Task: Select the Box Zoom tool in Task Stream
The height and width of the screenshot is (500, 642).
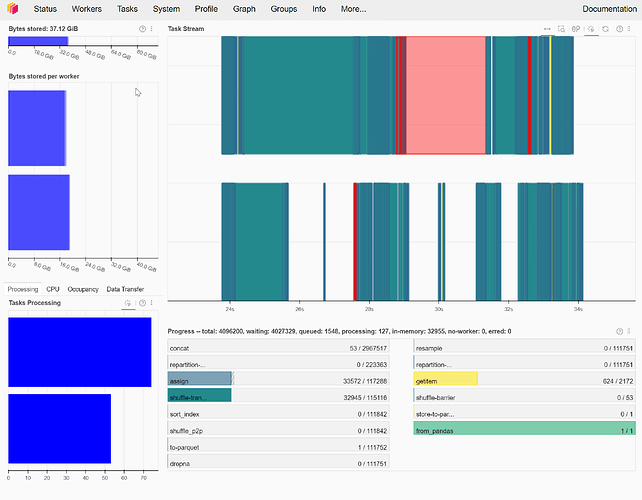Action: click(561, 29)
